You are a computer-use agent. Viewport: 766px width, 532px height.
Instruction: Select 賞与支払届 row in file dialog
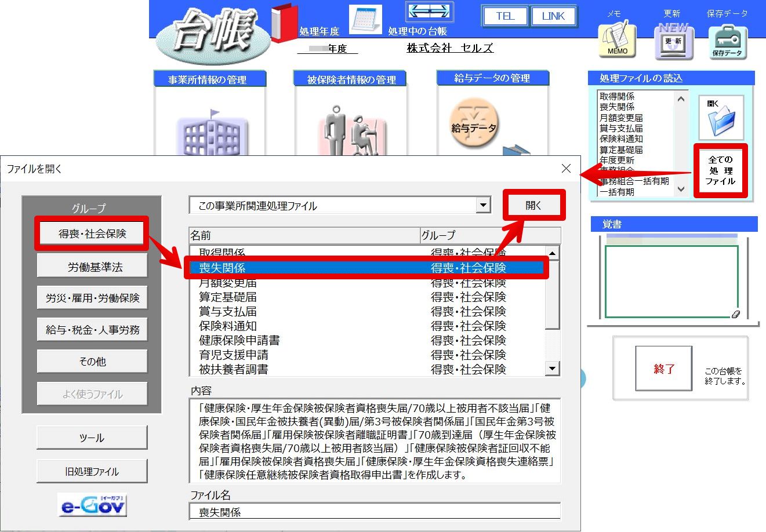coord(367,311)
